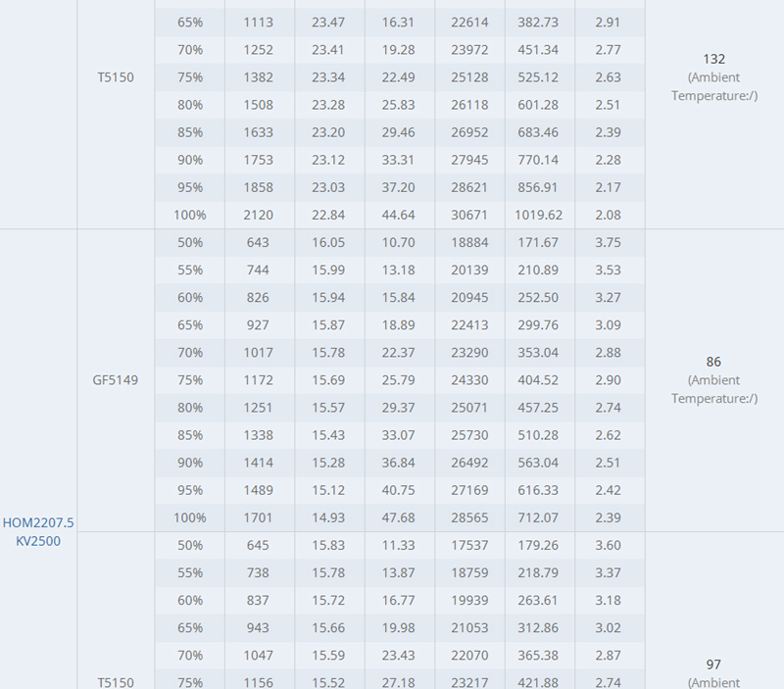Select the 132 ambient temperature value
Screen dimensions: 784x689
tap(713, 59)
